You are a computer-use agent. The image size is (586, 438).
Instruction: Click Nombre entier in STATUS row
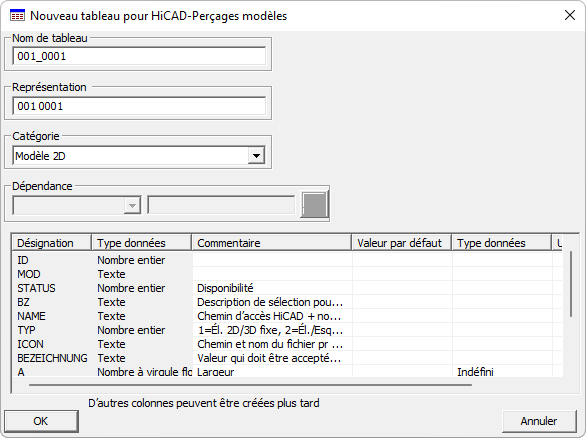click(x=131, y=288)
